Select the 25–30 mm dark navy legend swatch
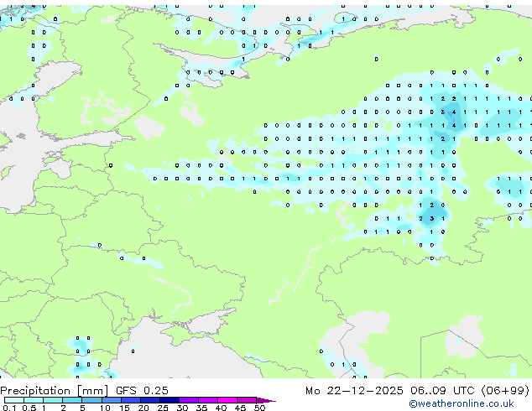 170,400
